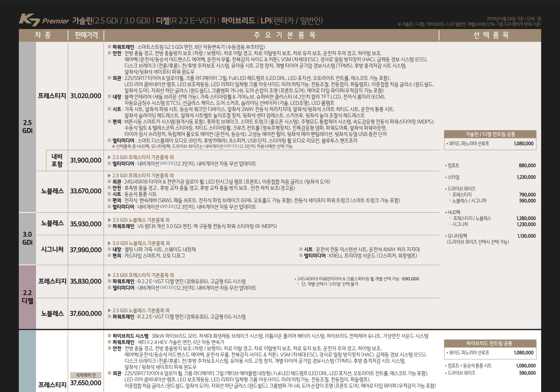Click the K7 Premier logo

[x=44, y=20]
